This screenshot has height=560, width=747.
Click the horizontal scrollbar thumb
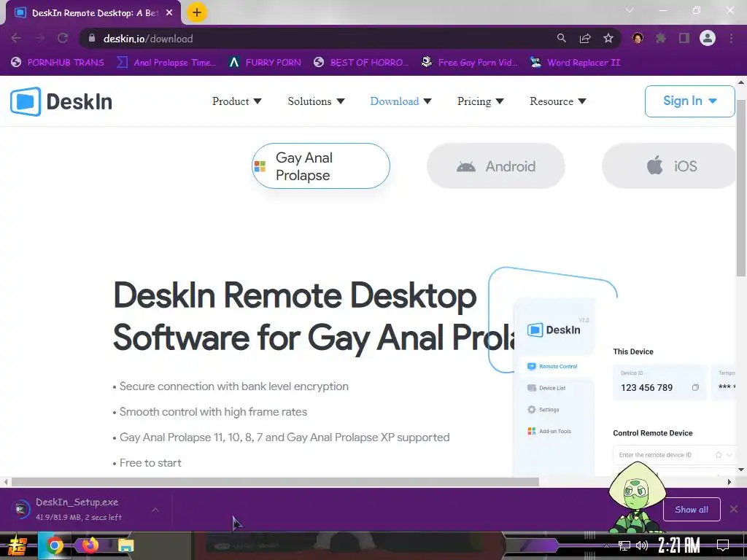(x=275, y=482)
